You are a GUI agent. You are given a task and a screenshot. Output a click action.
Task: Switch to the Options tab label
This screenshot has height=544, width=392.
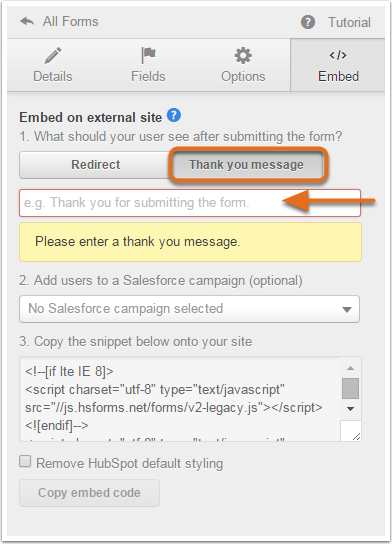pyautogui.click(x=243, y=76)
